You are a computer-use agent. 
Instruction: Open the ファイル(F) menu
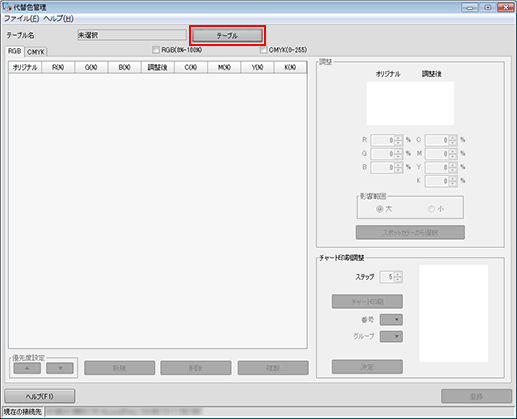point(21,19)
